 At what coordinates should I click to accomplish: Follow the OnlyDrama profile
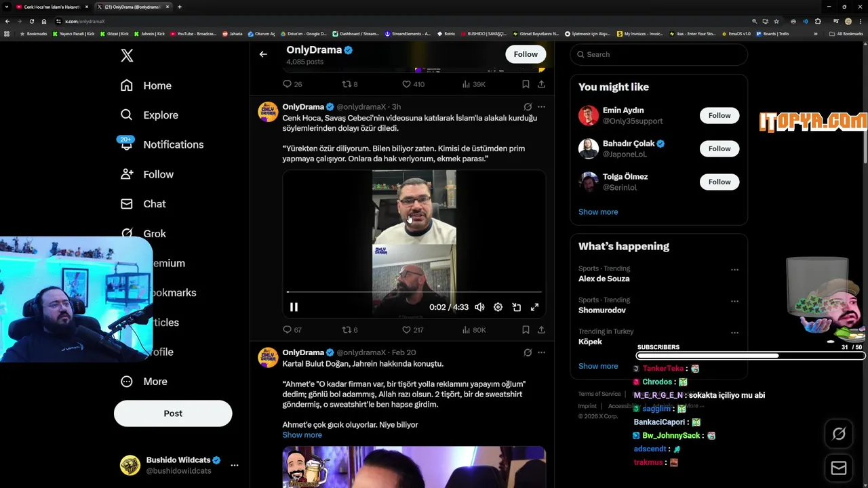point(526,54)
